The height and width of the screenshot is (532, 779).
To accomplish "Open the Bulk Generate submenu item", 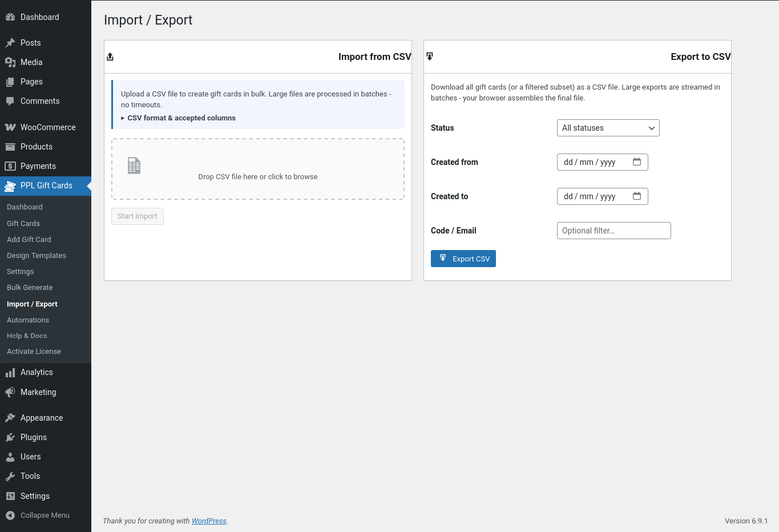I will pyautogui.click(x=30, y=288).
